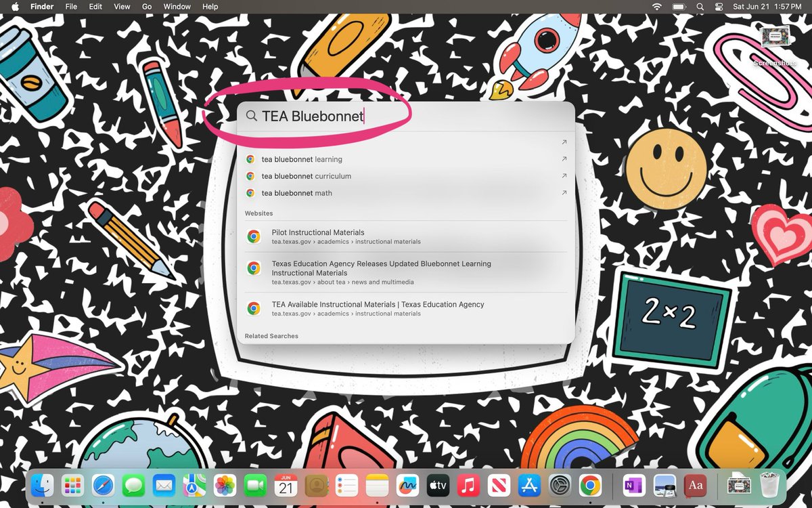Screen dimensions: 812x508
Task: Open Messages app in the Dock
Action: pos(133,485)
